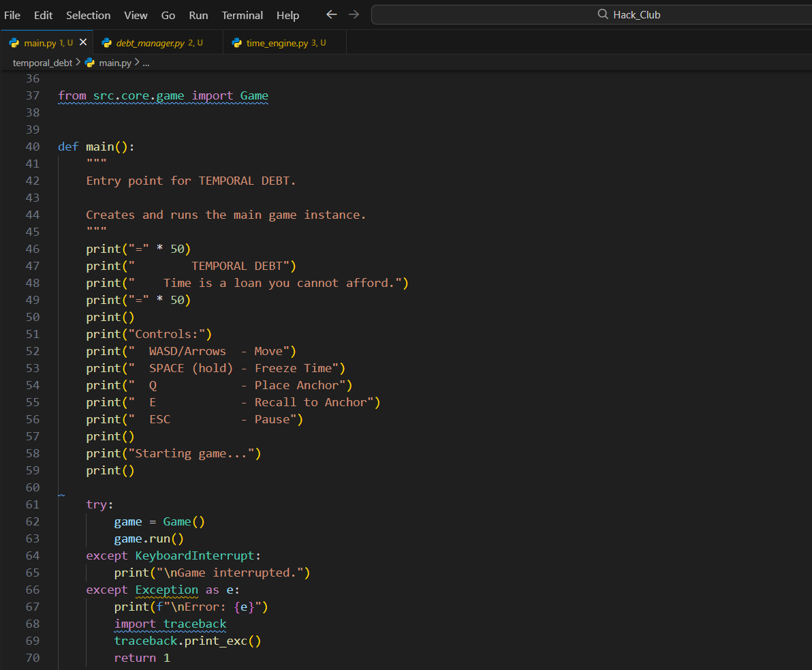Image resolution: width=812 pixels, height=670 pixels.
Task: Click the Go Forward arrow
Action: (x=354, y=14)
